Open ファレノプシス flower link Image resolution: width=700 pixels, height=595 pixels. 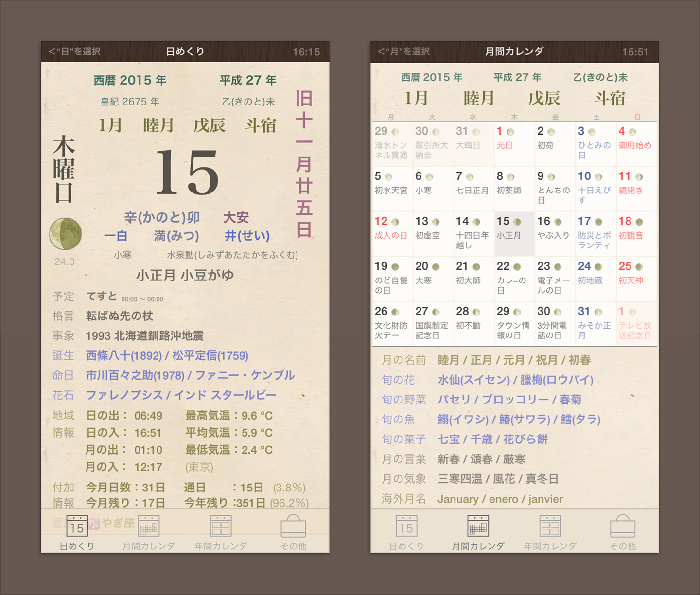124,395
